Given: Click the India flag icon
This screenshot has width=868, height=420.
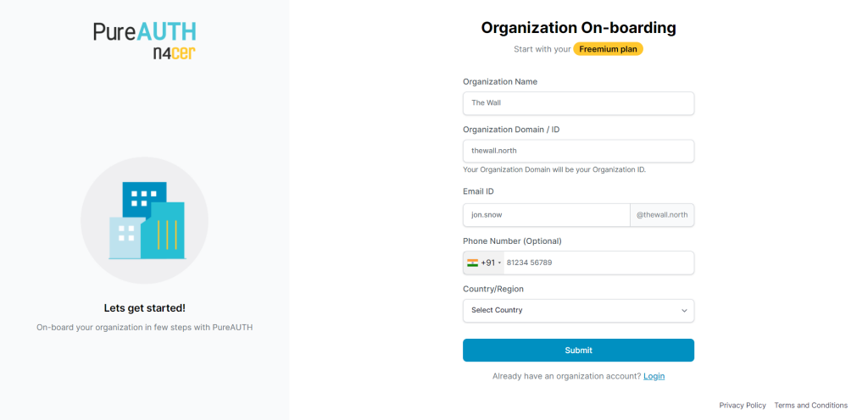Looking at the screenshot, I should point(472,263).
